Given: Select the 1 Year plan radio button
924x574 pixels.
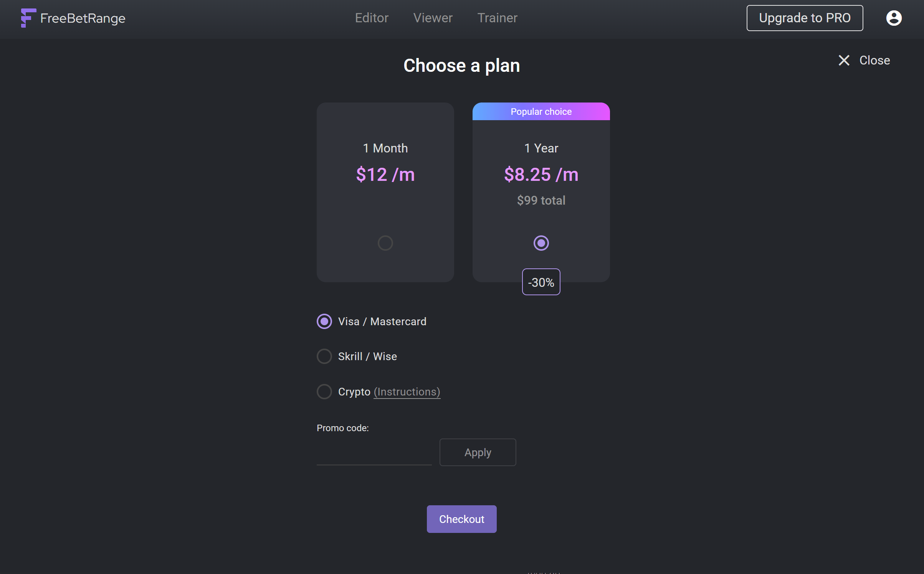Looking at the screenshot, I should [541, 243].
